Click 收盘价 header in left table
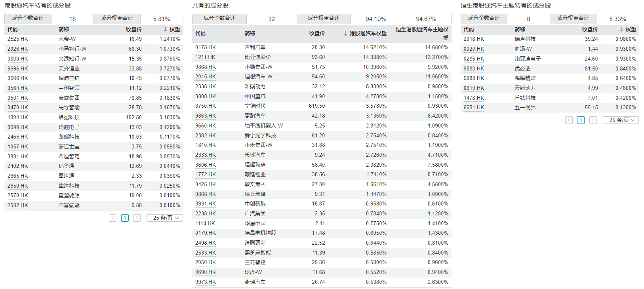Viewport: 644px width, 289px height. click(x=134, y=29)
